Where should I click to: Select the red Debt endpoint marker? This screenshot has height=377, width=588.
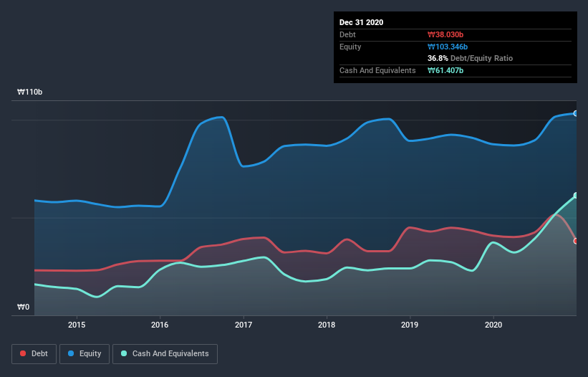pos(576,241)
